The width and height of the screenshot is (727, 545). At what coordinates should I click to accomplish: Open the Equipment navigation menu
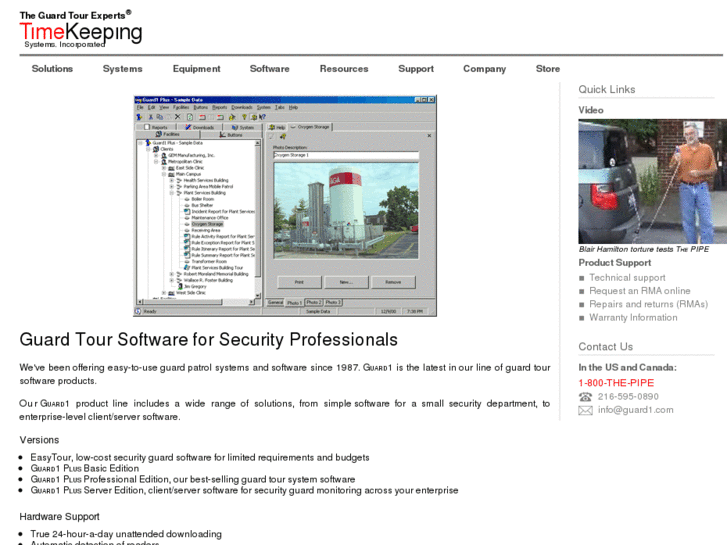197,69
